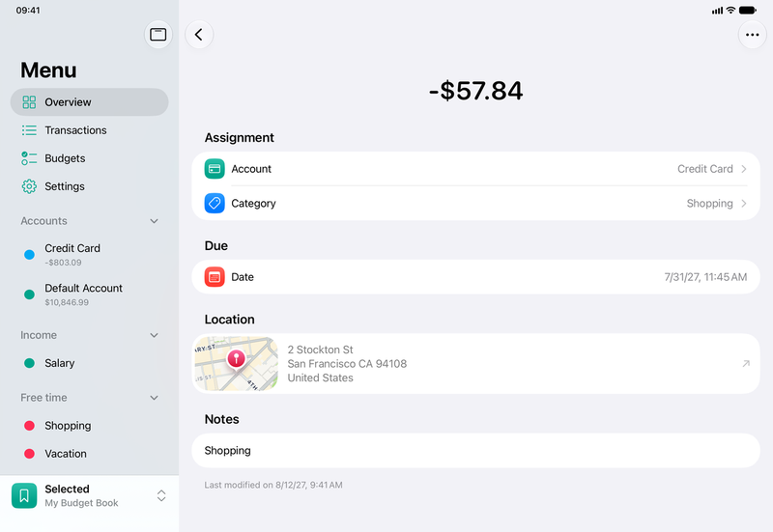Open the Account assignment row
Image resolution: width=773 pixels, height=532 pixels.
point(475,169)
